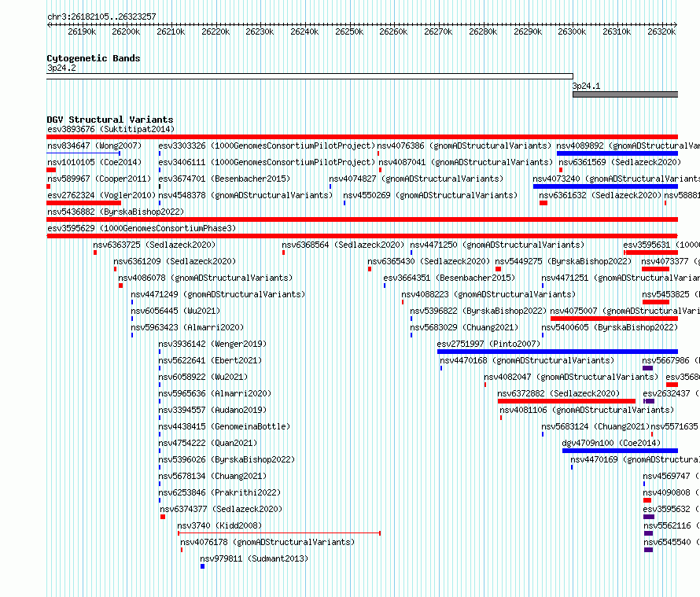Open nsv4471249 (gnomADStructuralVariants) variant
This screenshot has width=700, height=597.
tap(218, 295)
